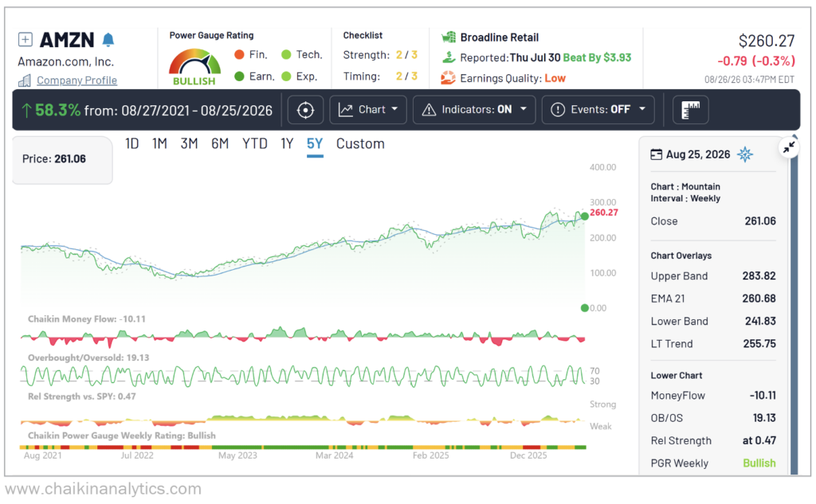This screenshot has height=504, width=816.
Task: Click the Upper Band value 283.82
Action: click(x=759, y=276)
